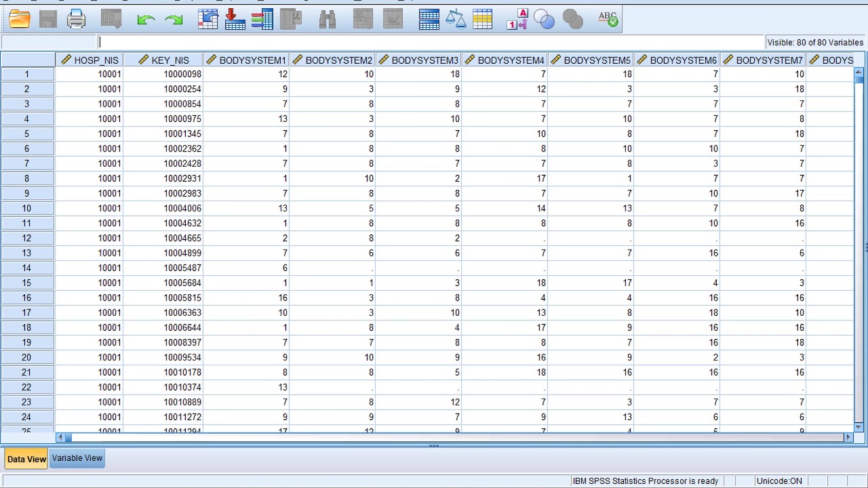This screenshot has width=868, height=488.
Task: Click KEY_NIS cell 10004665
Action: pos(163,238)
